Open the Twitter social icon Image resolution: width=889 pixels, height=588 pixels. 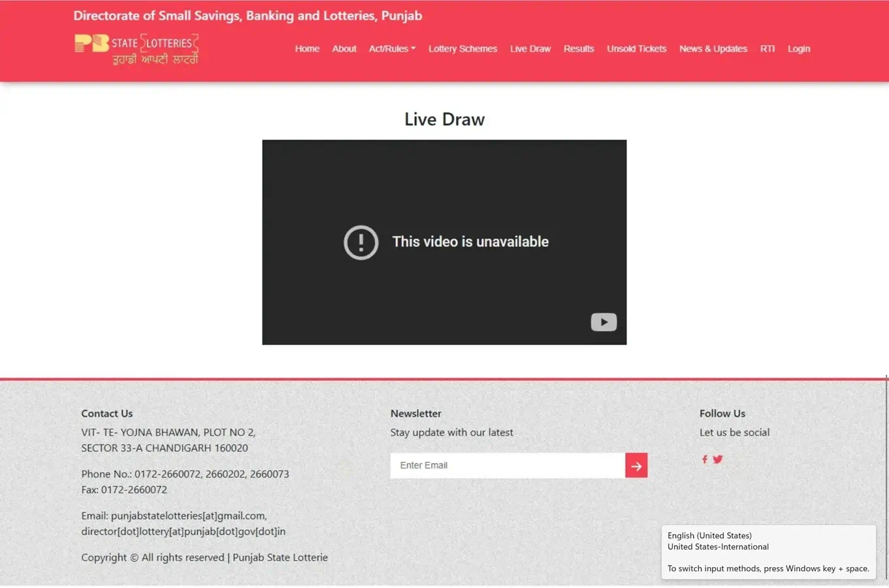tap(718, 459)
